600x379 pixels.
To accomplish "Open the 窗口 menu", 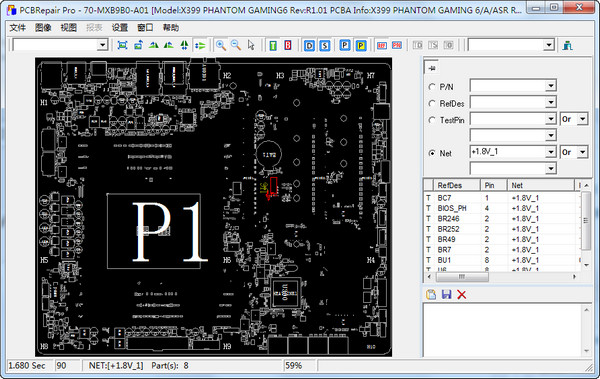I will coord(145,28).
